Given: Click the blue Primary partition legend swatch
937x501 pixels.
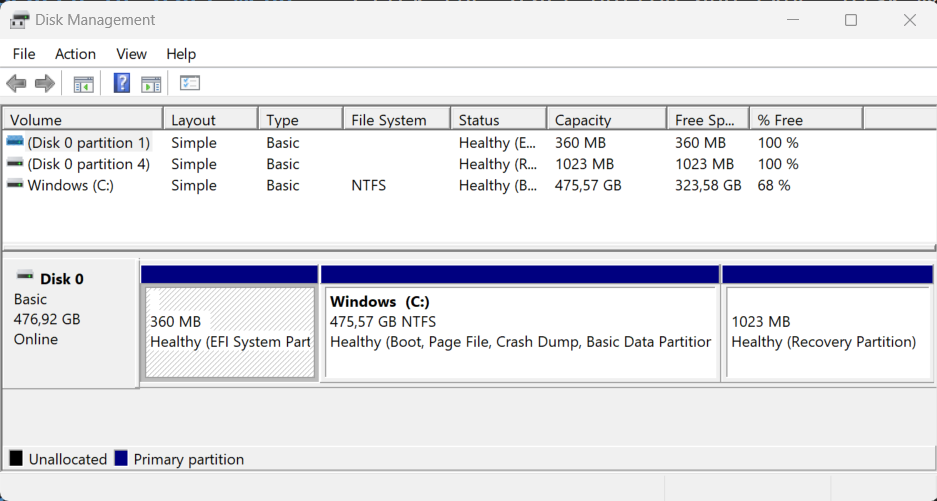Looking at the screenshot, I should pyautogui.click(x=121, y=459).
